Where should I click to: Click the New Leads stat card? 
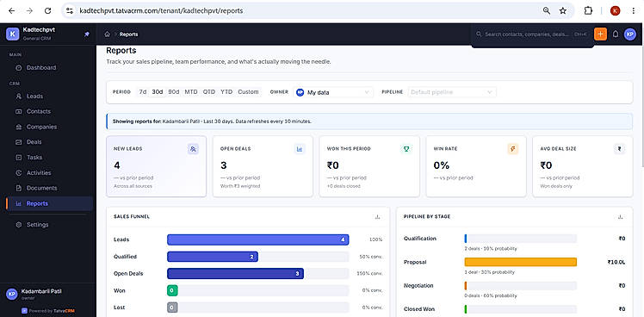[x=156, y=166]
